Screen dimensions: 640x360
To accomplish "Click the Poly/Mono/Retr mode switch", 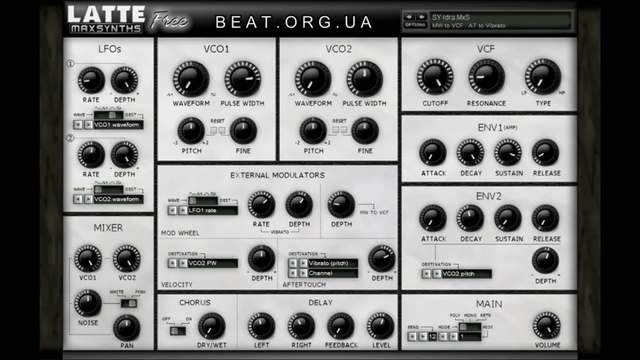I will tap(470, 327).
